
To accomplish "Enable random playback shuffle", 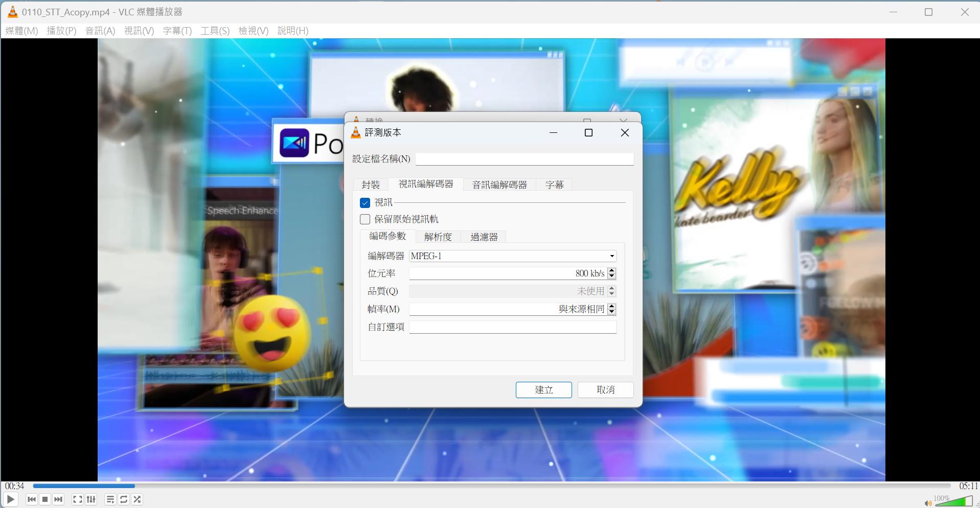I will pyautogui.click(x=136, y=499).
